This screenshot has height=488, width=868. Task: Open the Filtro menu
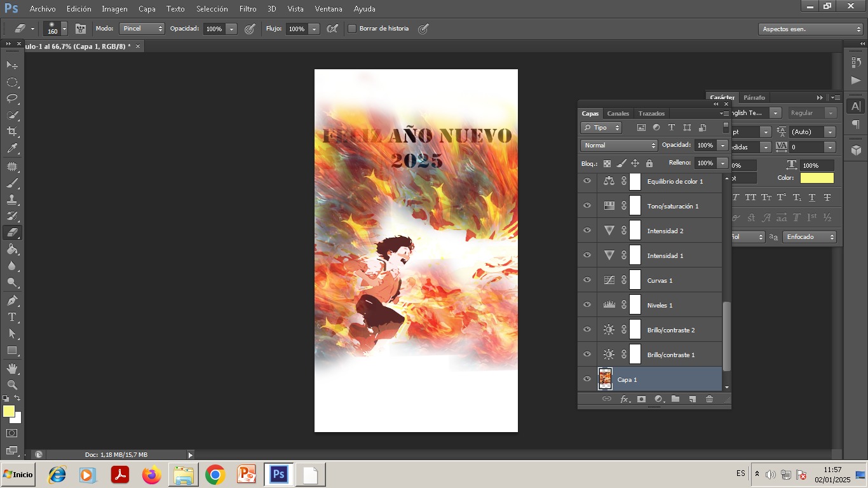point(248,9)
